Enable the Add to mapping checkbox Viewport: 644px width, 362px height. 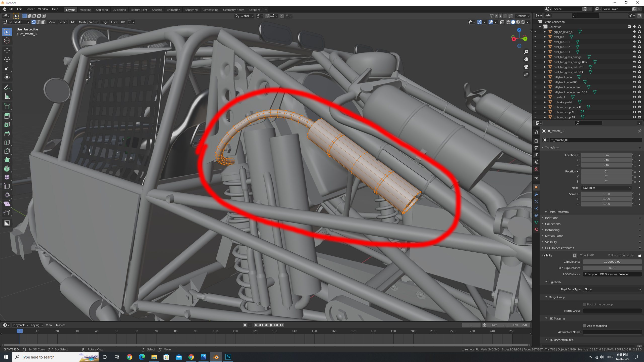[x=585, y=326]
